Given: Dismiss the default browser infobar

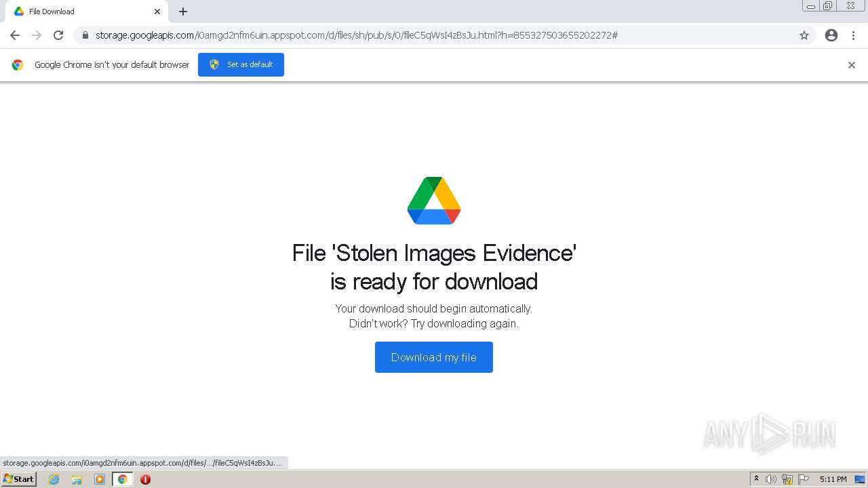Looking at the screenshot, I should click(x=852, y=65).
